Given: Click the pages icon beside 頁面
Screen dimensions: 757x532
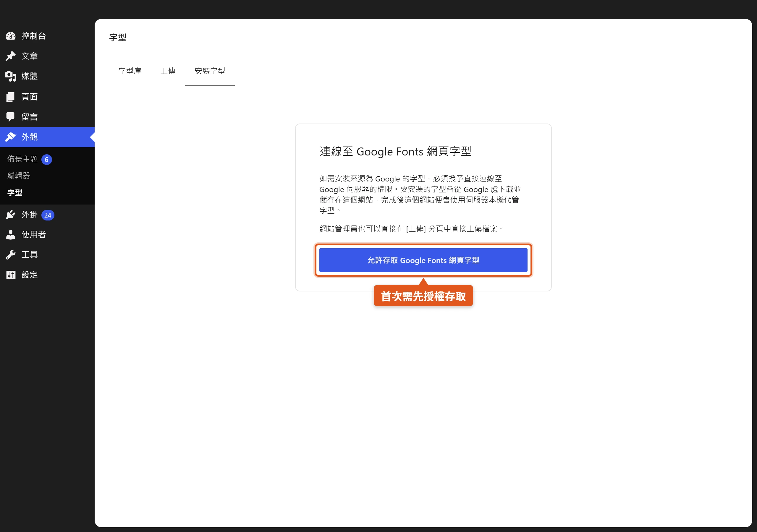Looking at the screenshot, I should 11,97.
